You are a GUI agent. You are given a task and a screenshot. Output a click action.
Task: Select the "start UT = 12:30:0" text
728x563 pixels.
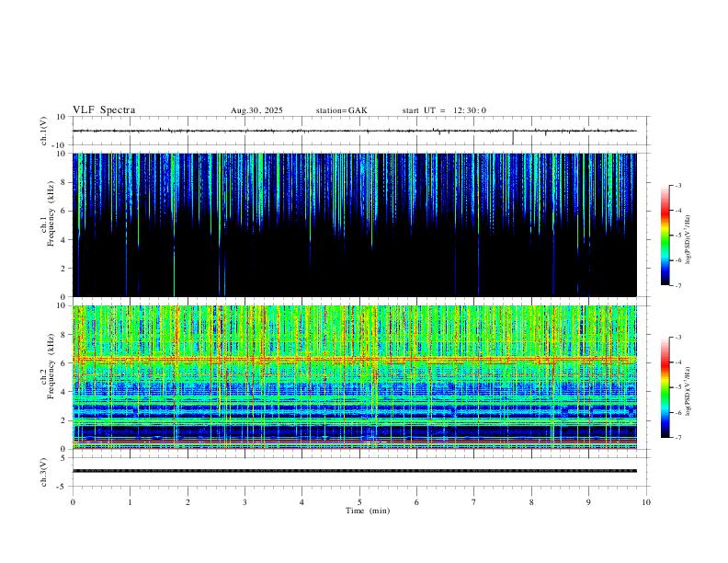click(x=444, y=110)
